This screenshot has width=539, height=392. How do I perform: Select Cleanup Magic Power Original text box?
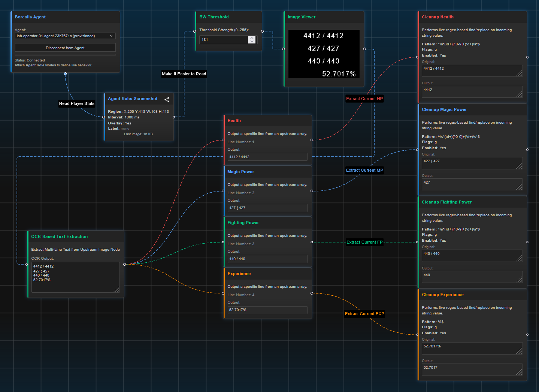pyautogui.click(x=472, y=163)
